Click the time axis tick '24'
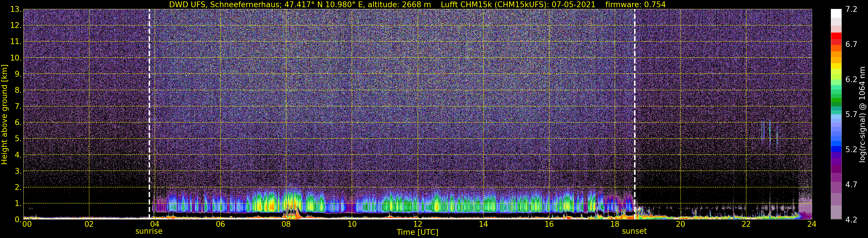 point(812,224)
